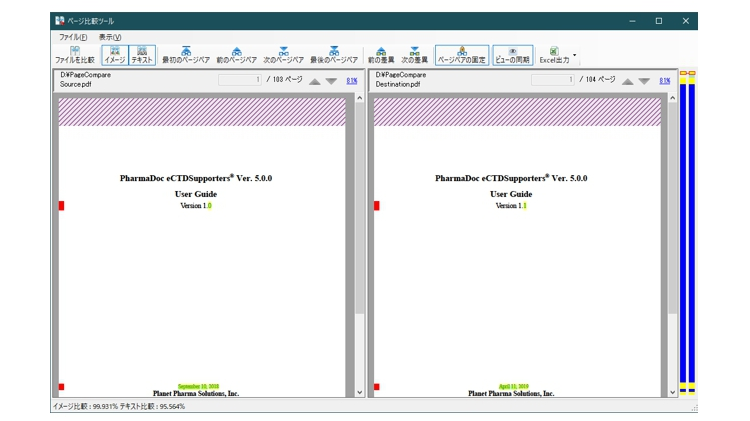Viewport: 750px width, 421px height.
Task: Go to 次のページペア next page pair
Action: [284, 55]
